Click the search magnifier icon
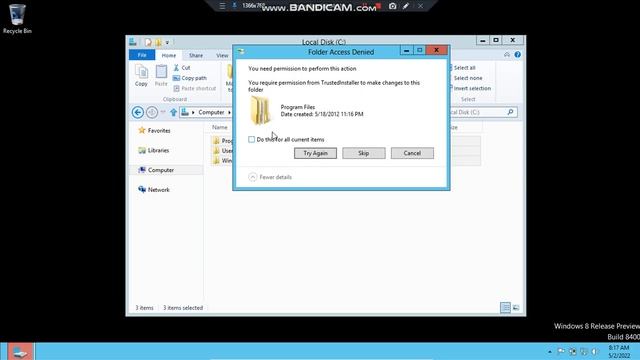 510,112
